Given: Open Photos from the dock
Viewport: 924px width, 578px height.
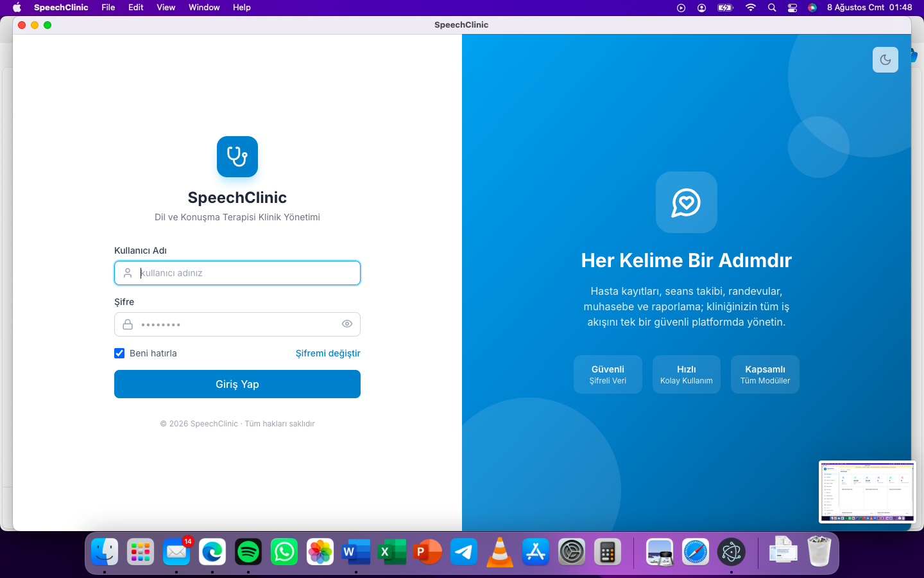Looking at the screenshot, I should (x=320, y=552).
